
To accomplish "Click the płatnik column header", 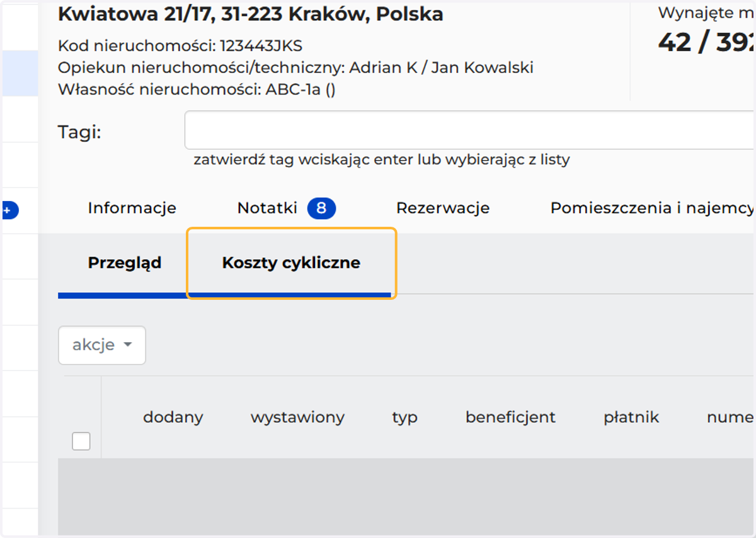I will tap(631, 417).
